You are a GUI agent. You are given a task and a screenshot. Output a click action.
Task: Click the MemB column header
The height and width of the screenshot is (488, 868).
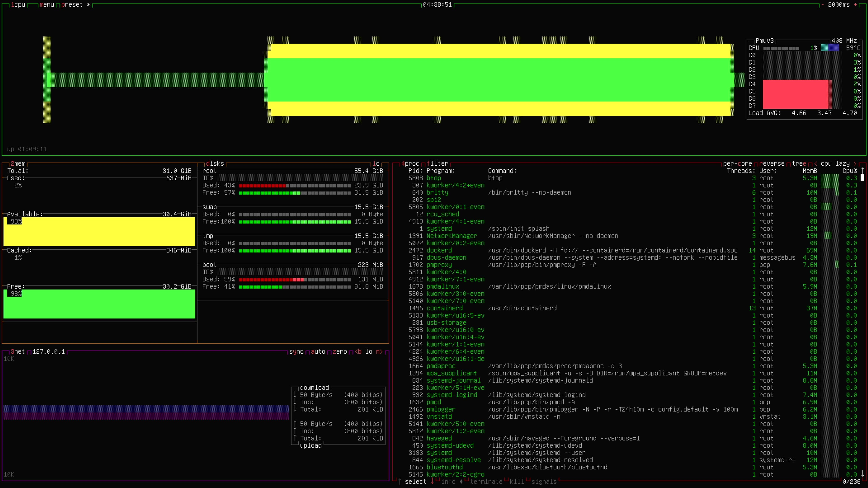810,171
